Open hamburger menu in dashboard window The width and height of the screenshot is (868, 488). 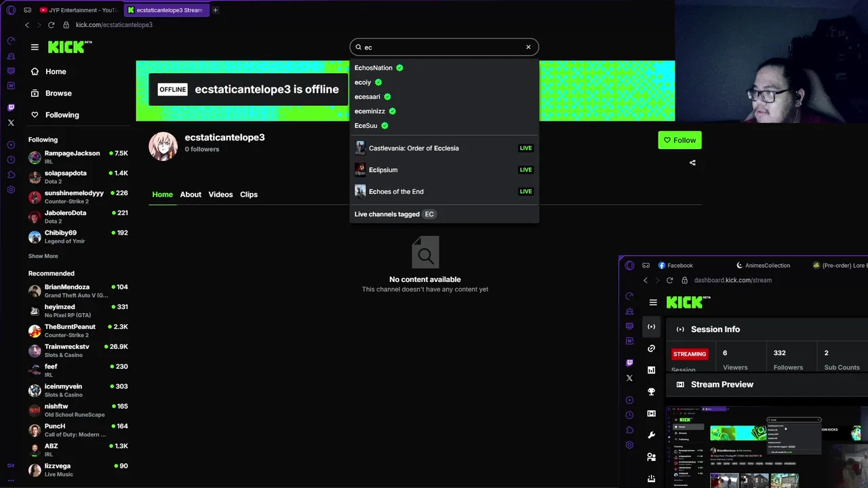[x=653, y=302]
